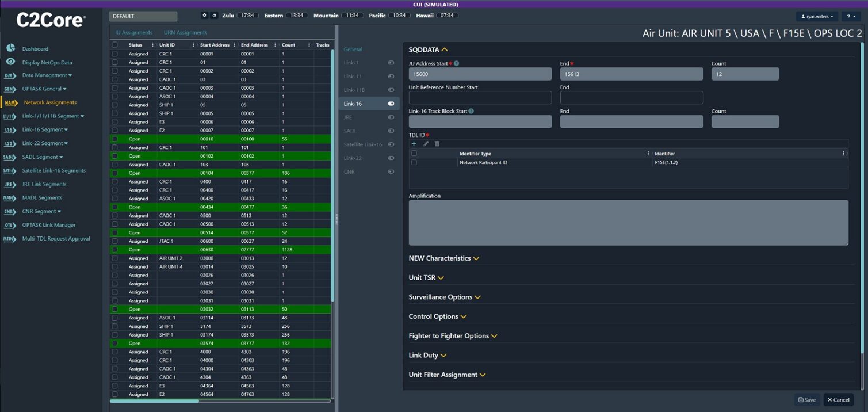The height and width of the screenshot is (412, 868).
Task: Click the Save button
Action: pos(807,399)
